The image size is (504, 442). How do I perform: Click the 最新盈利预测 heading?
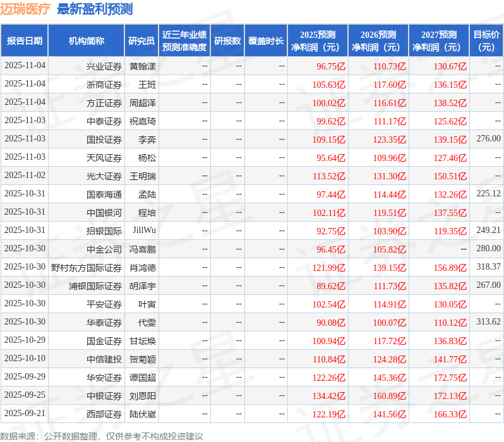click(95, 9)
